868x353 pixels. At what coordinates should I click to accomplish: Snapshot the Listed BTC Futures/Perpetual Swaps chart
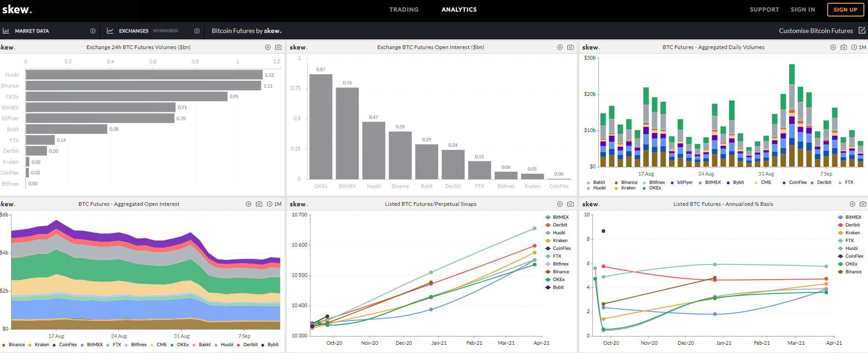pos(570,204)
